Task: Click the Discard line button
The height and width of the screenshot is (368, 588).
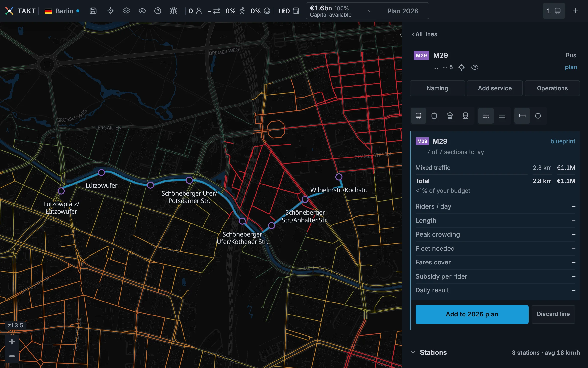Action: coord(553,314)
